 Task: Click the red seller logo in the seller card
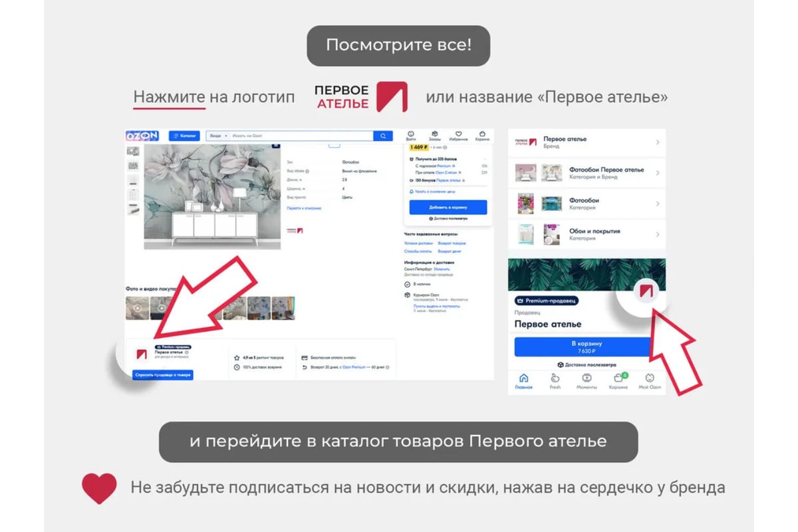coord(141,354)
